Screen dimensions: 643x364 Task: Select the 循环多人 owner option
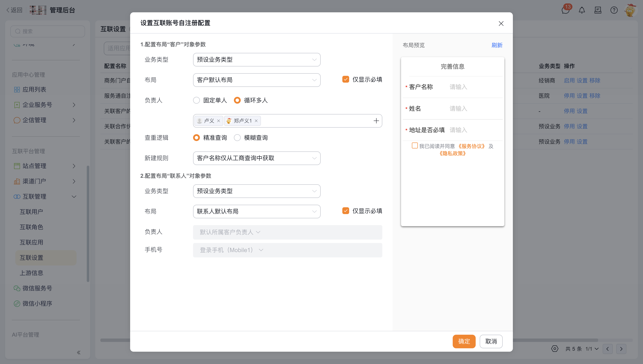(237, 100)
